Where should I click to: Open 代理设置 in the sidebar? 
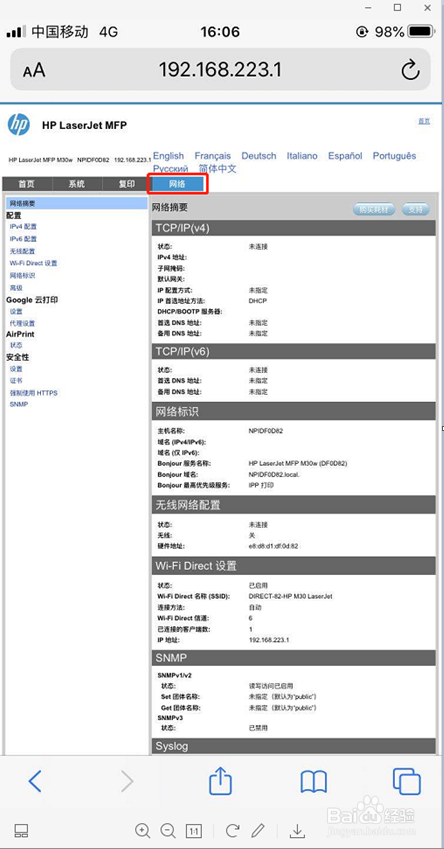point(22,323)
